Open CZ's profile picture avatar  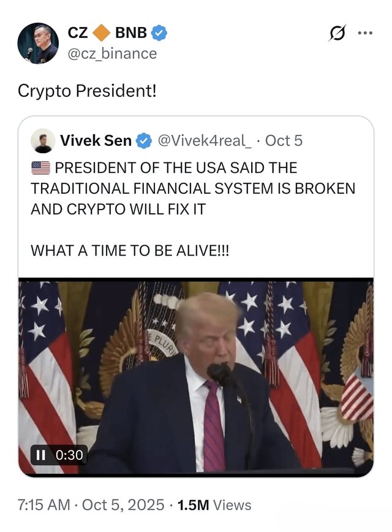point(38,43)
